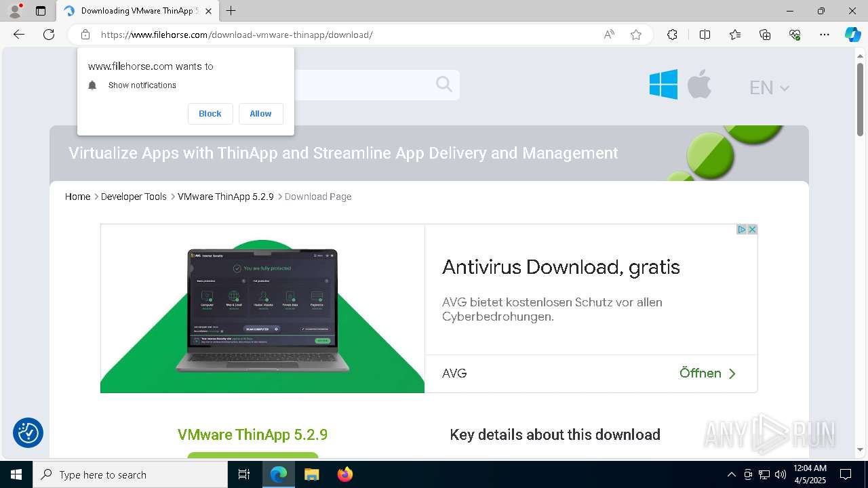Viewport: 868px width, 488px height.
Task: Open the ad info icon
Action: (x=742, y=230)
